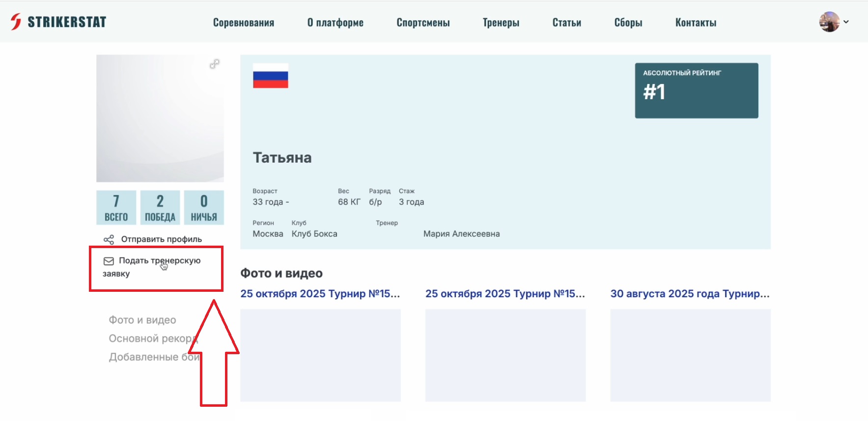Jump to Добавленные бои section

coord(154,357)
